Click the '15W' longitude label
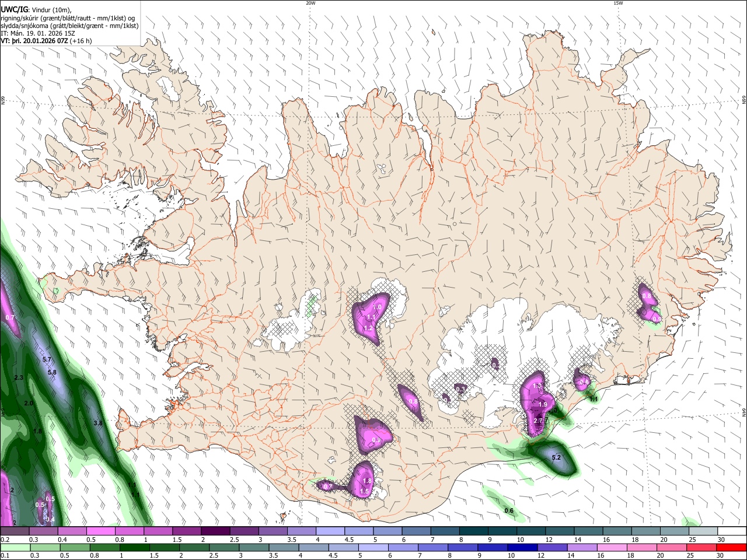 click(618, 3)
